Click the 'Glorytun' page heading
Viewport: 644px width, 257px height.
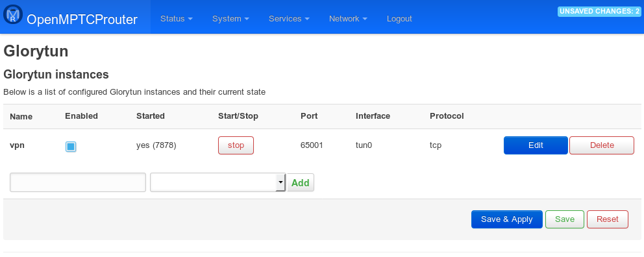coord(36,52)
